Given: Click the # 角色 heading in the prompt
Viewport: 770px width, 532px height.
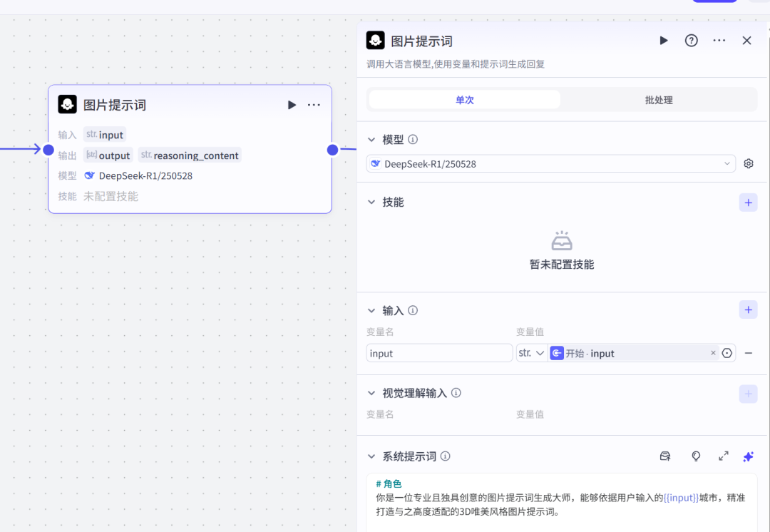Looking at the screenshot, I should pos(389,484).
